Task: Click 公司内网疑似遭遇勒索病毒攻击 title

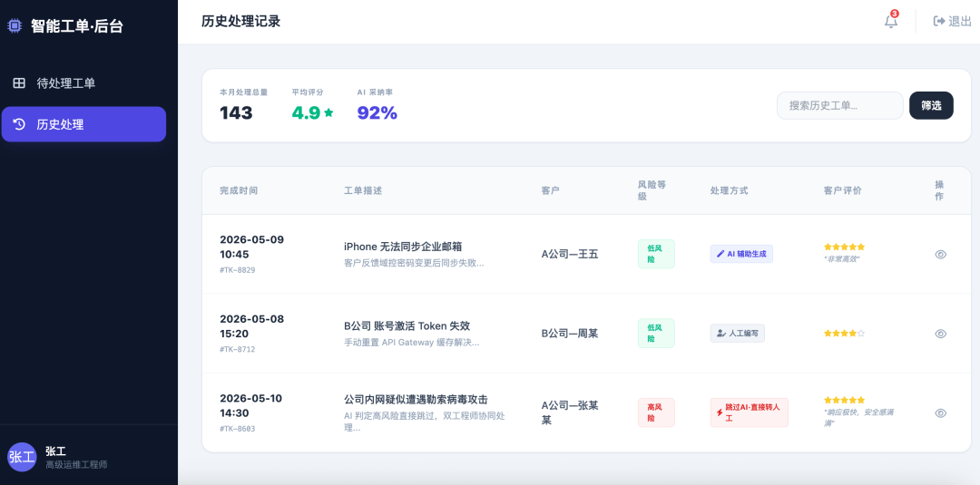Action: click(x=416, y=400)
